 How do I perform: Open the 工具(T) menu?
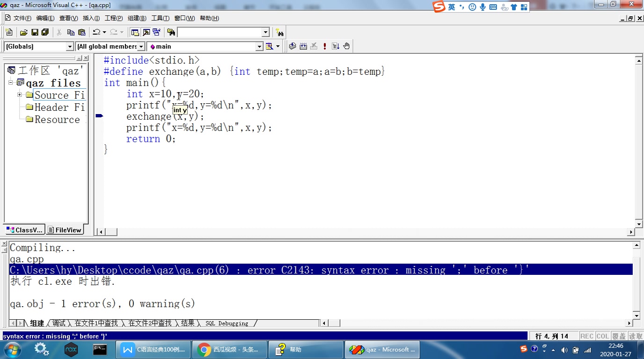(x=160, y=18)
